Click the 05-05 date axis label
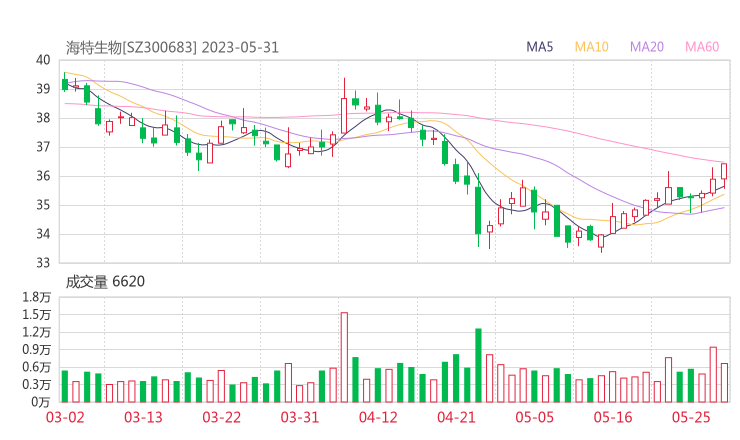The image size is (740, 440). pyautogui.click(x=534, y=417)
